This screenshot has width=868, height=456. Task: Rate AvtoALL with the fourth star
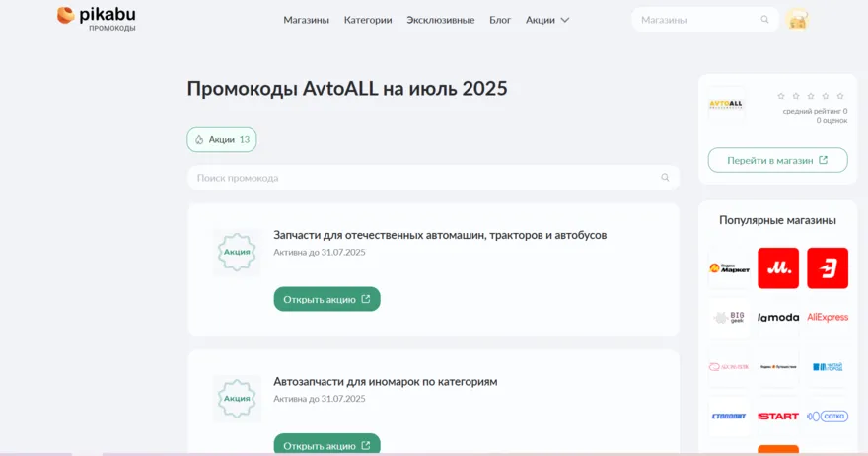[x=826, y=96]
